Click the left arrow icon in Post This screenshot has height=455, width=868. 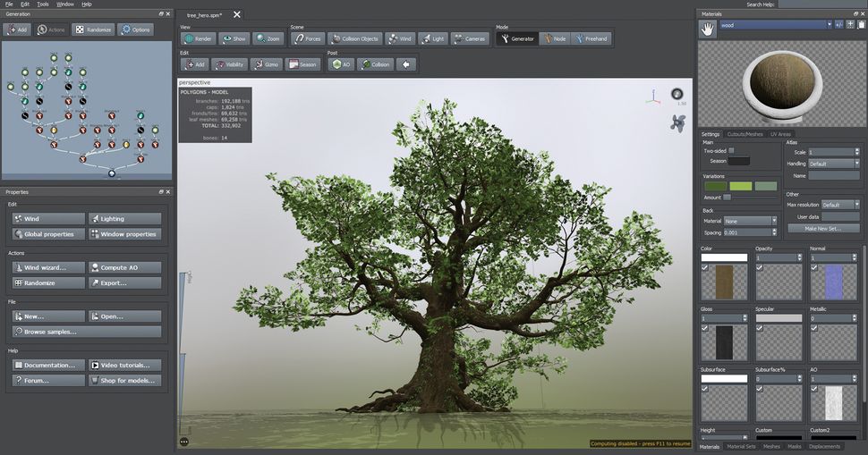406,64
